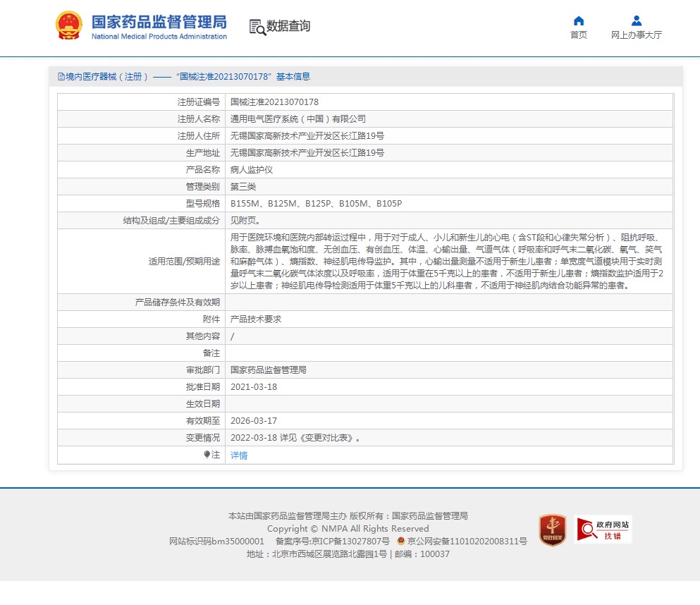Select model list B155M、B125M、B125P
Viewport: 700px width, 605px height.
pyautogui.click(x=316, y=204)
